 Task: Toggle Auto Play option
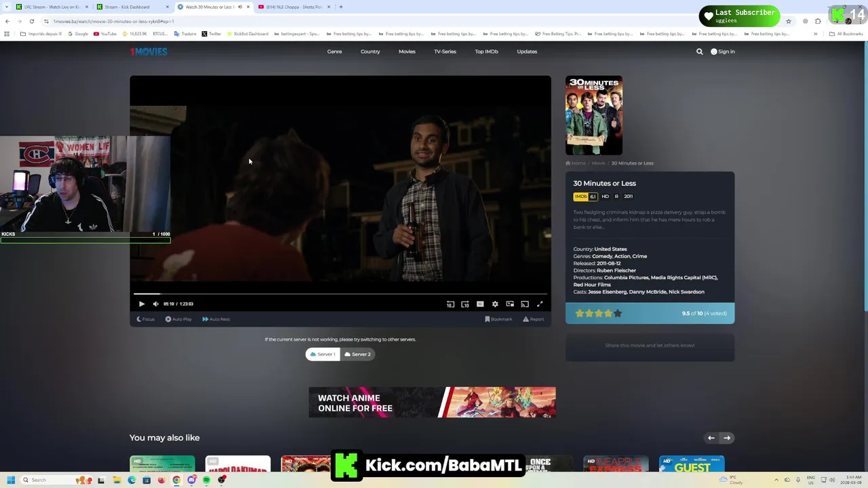point(179,319)
